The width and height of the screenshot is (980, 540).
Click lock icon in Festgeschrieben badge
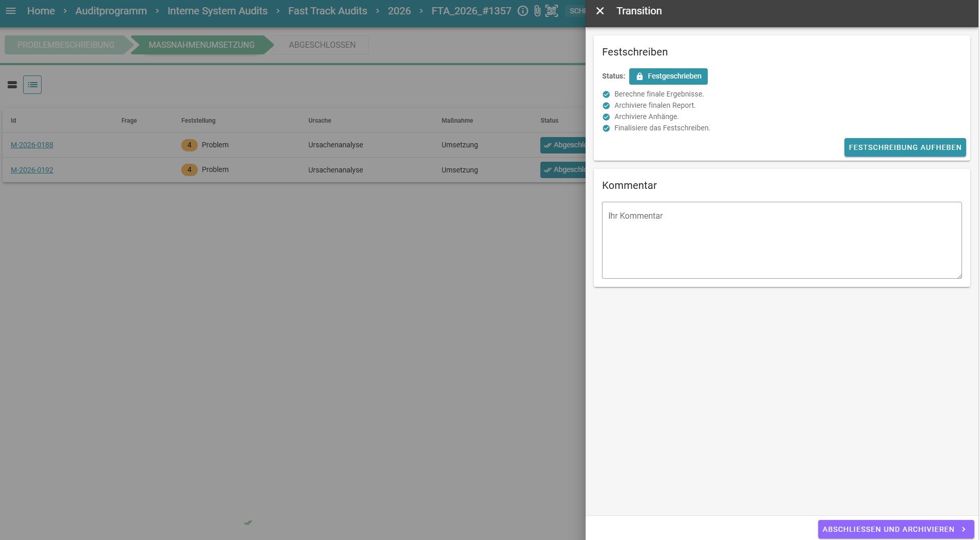639,76
